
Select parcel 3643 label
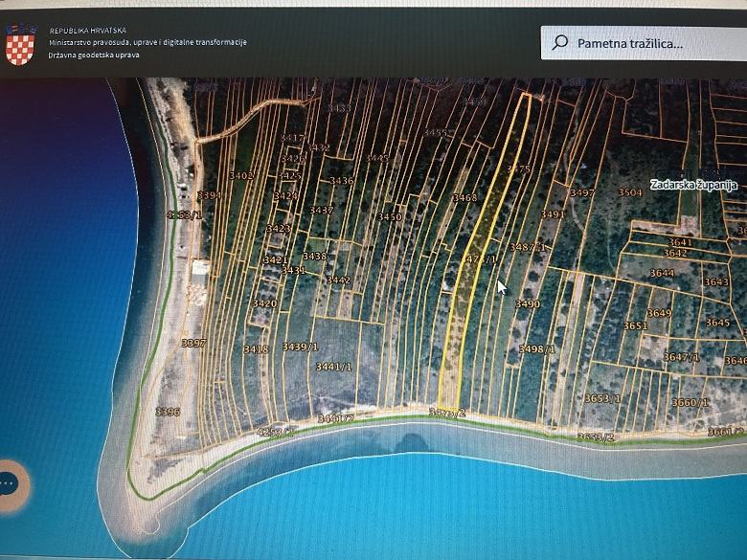tap(716, 281)
